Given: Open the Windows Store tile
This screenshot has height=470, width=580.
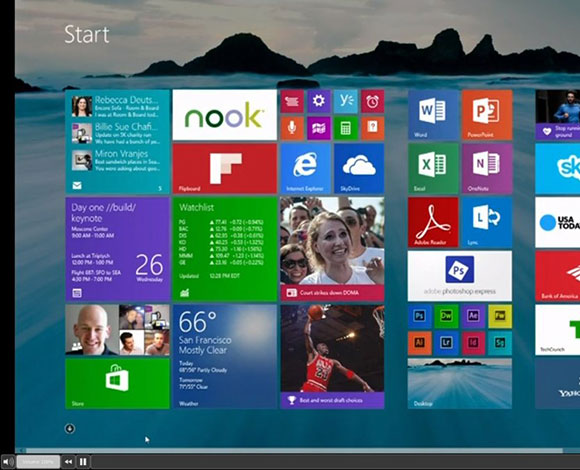Looking at the screenshot, I should tap(118, 383).
